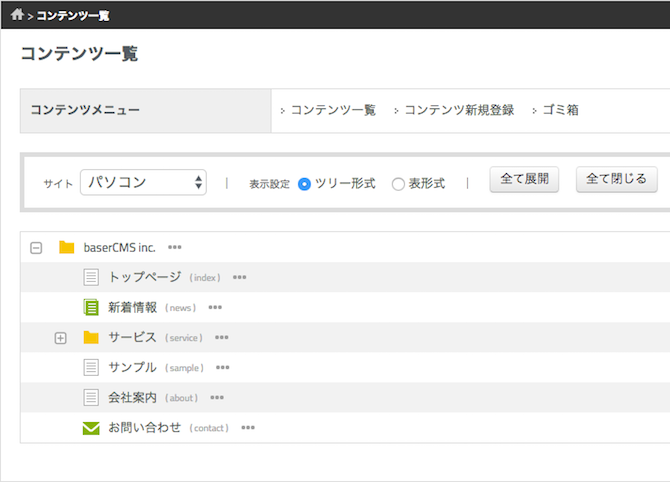Click the yellow サービス folder icon
The image size is (670, 482).
(x=91, y=337)
